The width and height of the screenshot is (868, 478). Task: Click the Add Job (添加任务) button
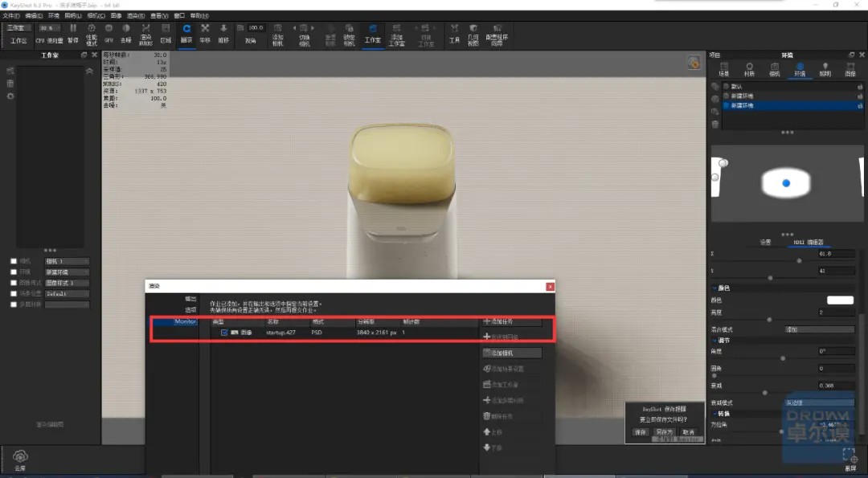511,321
